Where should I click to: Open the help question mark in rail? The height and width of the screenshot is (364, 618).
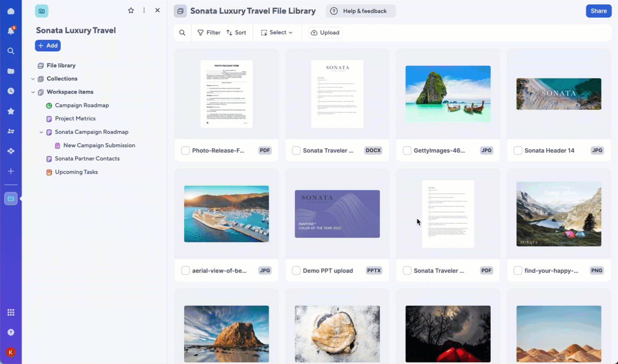pos(11,333)
